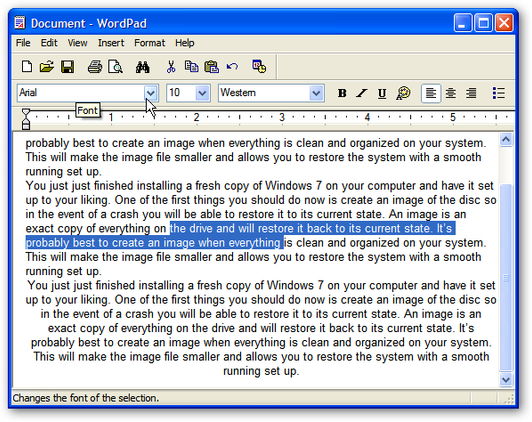Open the View menu
Screen dimensions: 532x422
click(77, 43)
